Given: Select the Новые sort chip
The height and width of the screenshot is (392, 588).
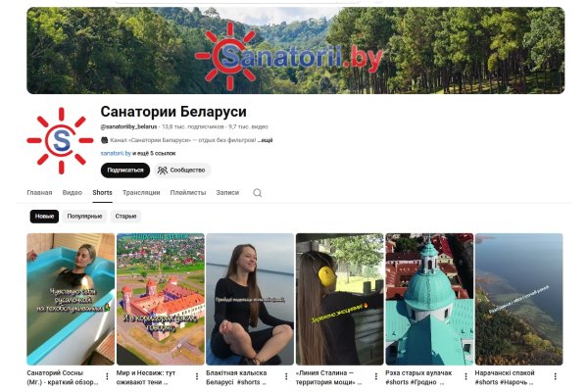Looking at the screenshot, I should pyautogui.click(x=44, y=217).
